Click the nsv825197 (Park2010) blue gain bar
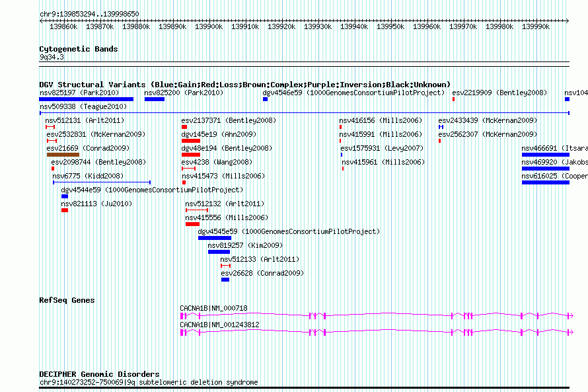 click(87, 99)
